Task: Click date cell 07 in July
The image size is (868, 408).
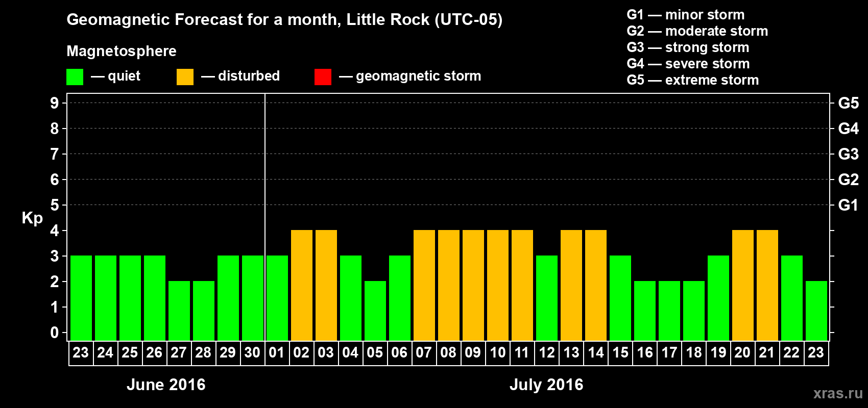Action: click(x=424, y=353)
